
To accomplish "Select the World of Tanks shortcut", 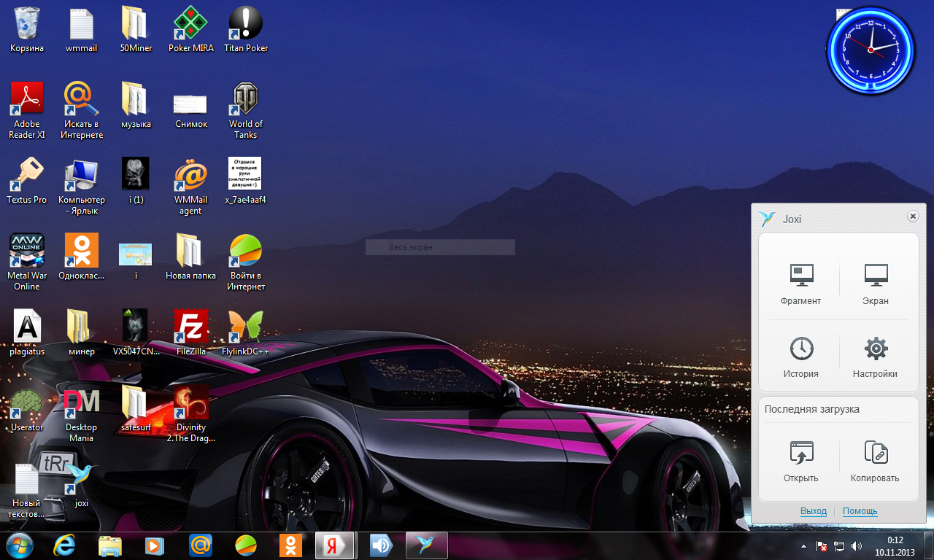I will point(246,111).
